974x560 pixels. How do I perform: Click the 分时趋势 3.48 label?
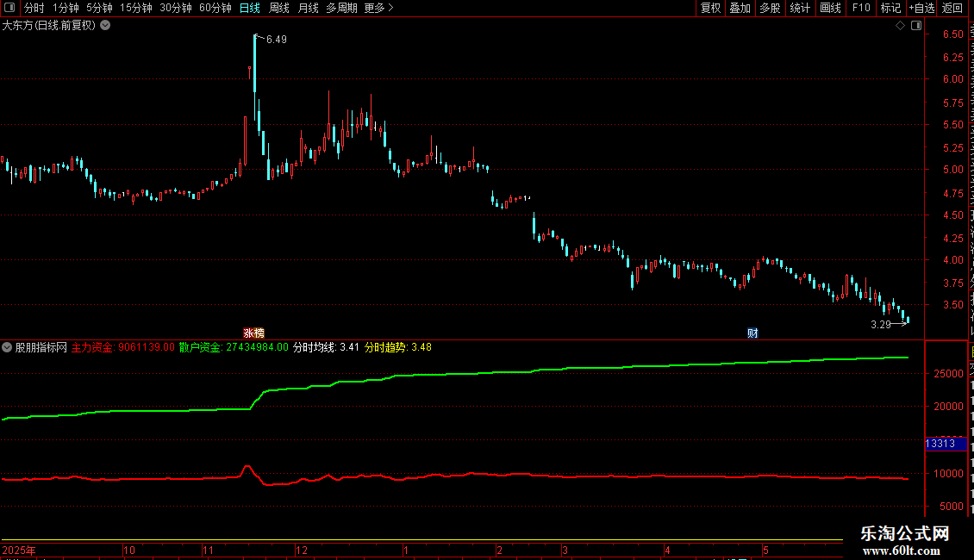pos(397,348)
